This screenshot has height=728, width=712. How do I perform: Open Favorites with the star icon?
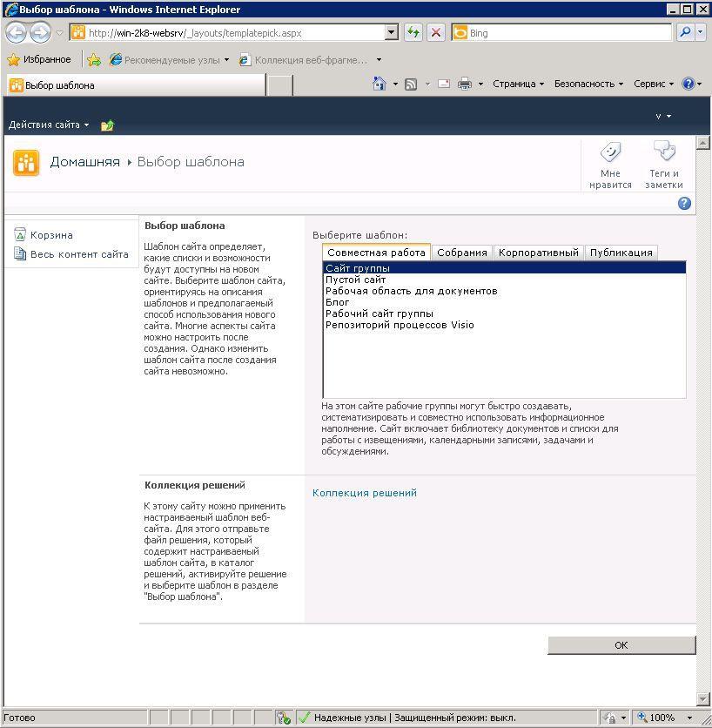13,59
